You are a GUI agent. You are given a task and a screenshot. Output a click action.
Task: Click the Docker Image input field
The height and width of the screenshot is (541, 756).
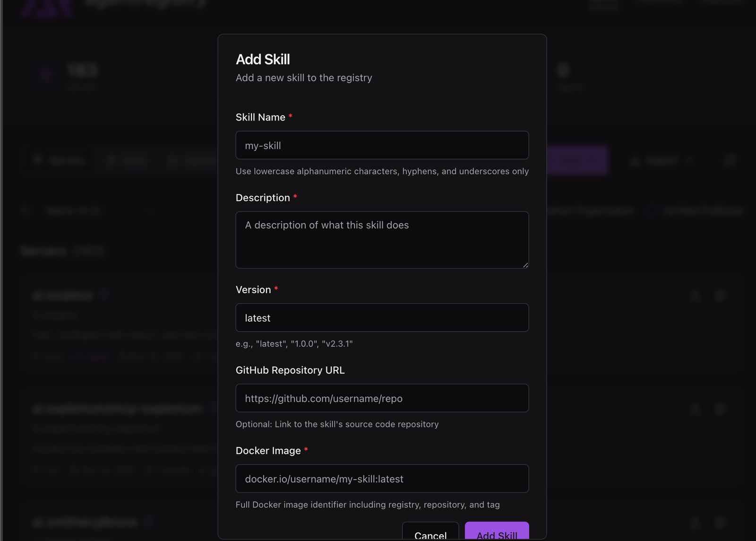click(x=382, y=479)
